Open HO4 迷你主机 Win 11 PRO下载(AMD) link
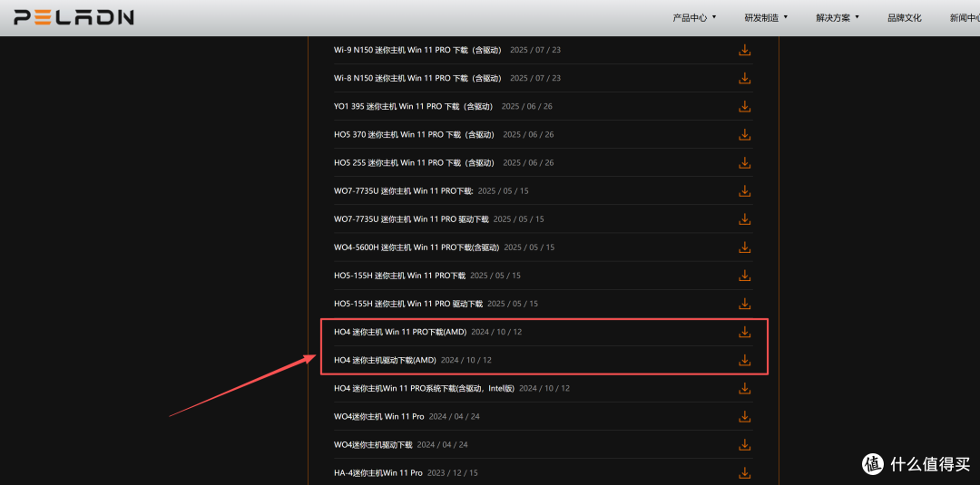 click(x=401, y=332)
